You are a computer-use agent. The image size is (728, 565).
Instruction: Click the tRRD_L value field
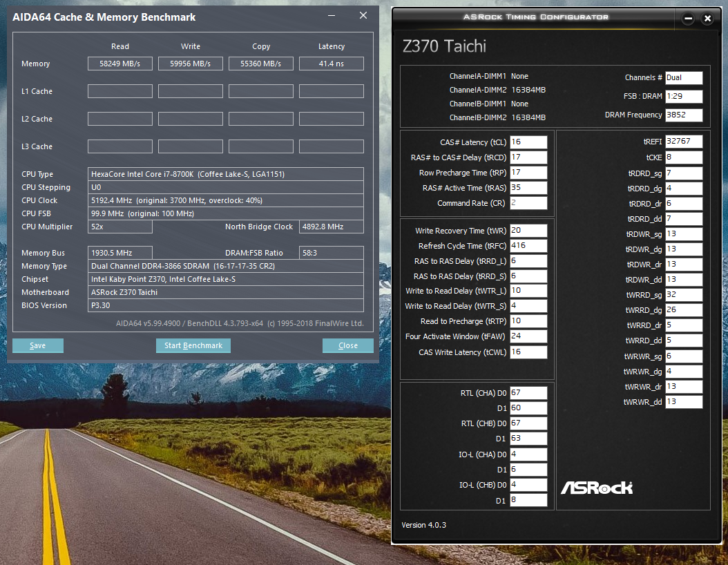528,261
